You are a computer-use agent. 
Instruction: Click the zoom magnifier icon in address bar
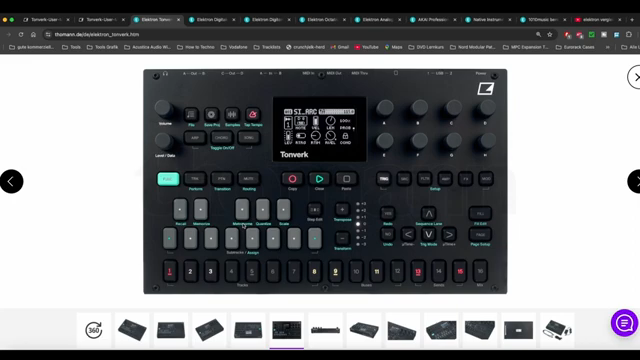(x=538, y=35)
